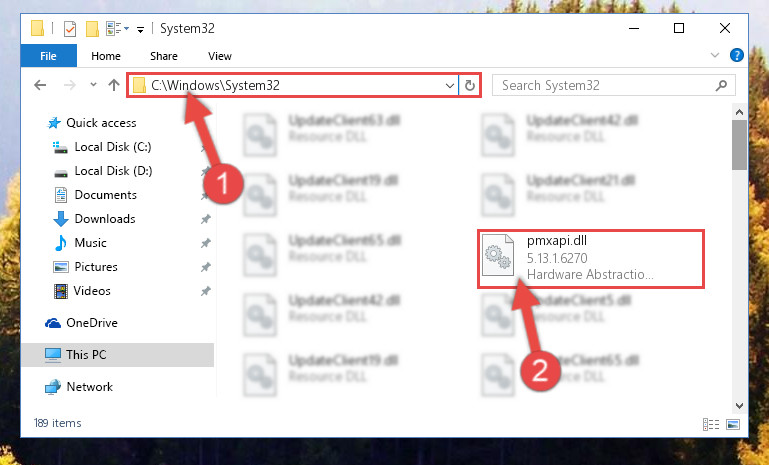Expand the recent locations chevron

pos(93,85)
